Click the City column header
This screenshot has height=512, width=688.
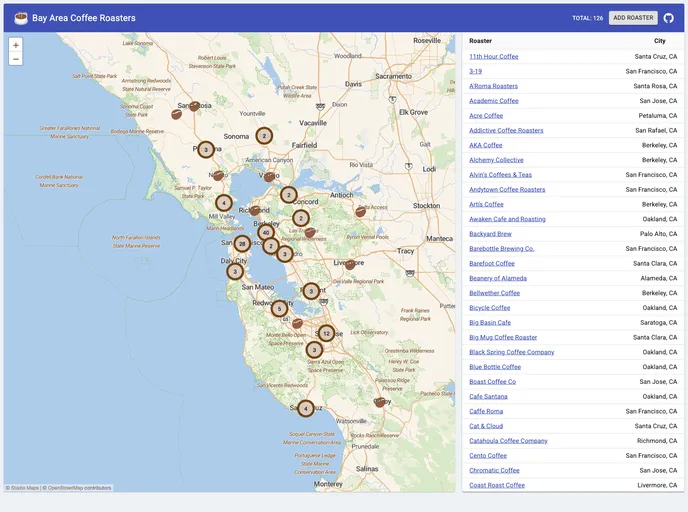tap(659, 41)
